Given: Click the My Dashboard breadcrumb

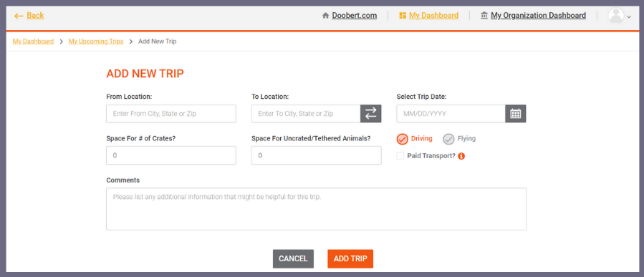Looking at the screenshot, I should tap(33, 42).
